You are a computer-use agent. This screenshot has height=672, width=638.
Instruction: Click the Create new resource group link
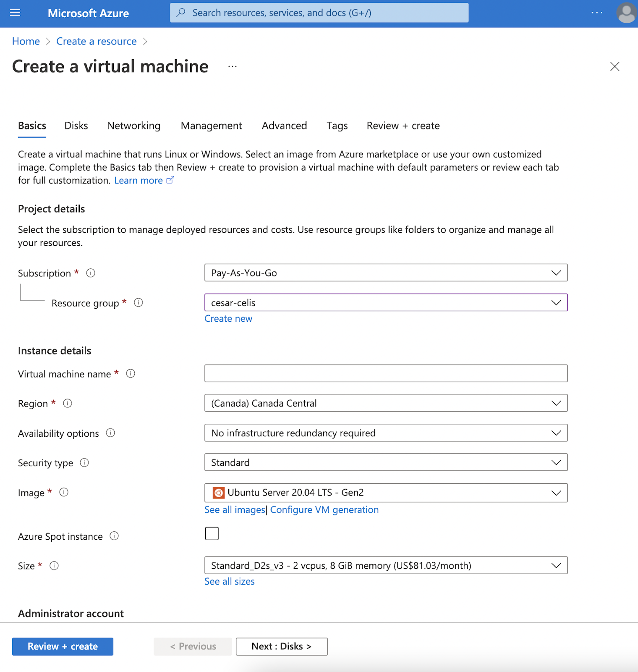pos(228,319)
